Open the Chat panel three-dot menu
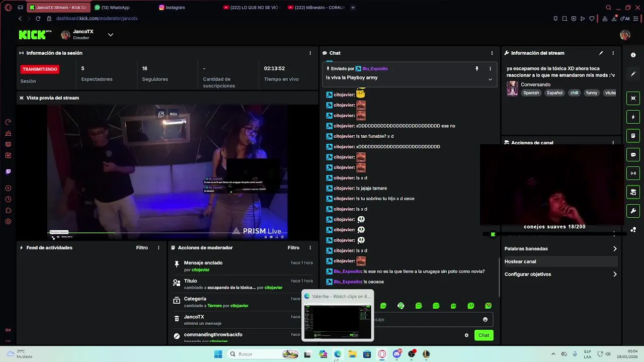Screen dimensions: 644x362 point(492,53)
